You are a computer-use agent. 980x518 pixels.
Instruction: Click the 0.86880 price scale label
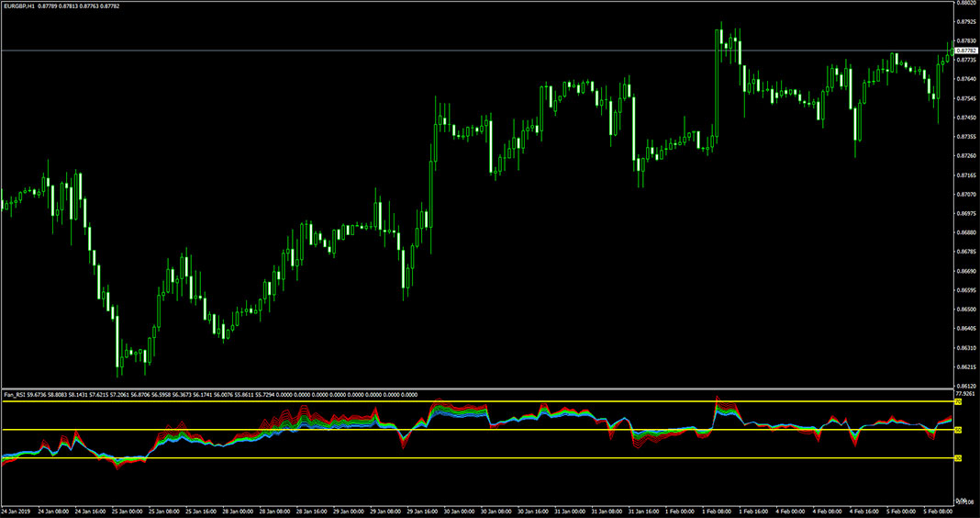click(966, 232)
